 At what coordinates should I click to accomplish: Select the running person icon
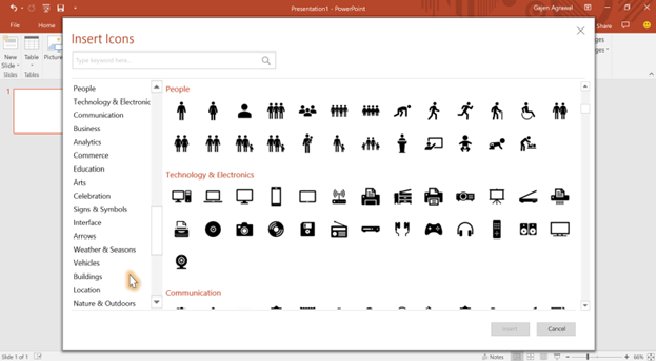(x=465, y=111)
